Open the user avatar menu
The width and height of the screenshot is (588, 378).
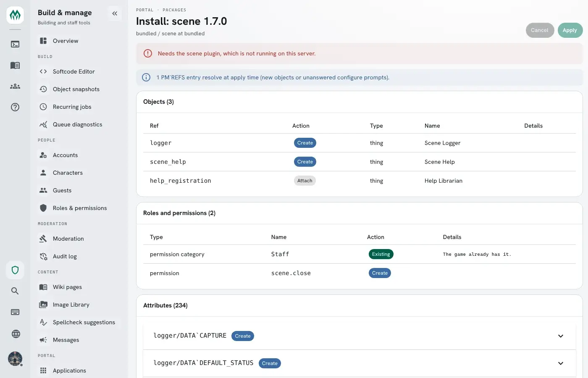[x=15, y=359]
